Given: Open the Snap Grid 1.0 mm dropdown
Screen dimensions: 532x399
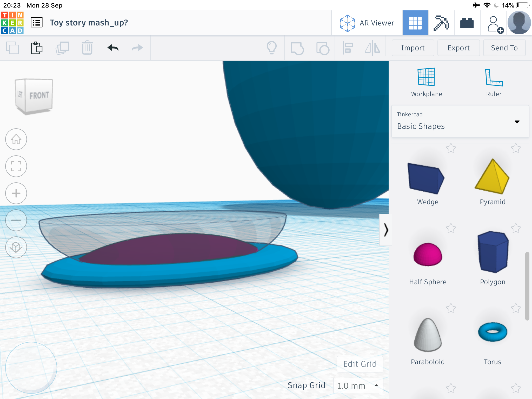Looking at the screenshot, I should point(358,385).
